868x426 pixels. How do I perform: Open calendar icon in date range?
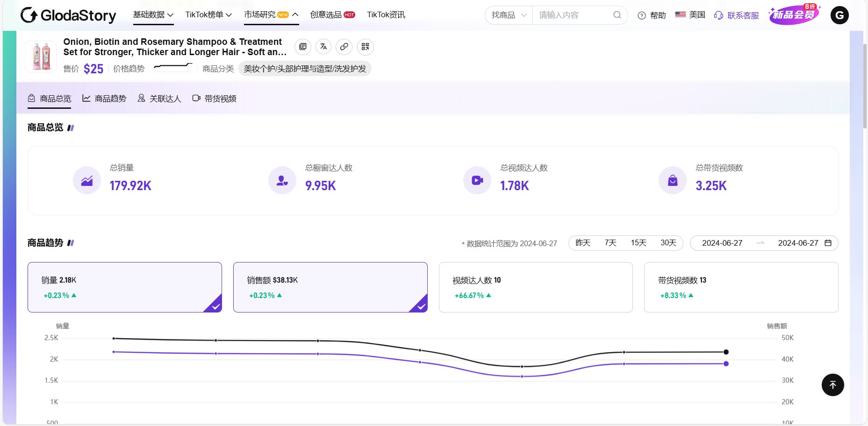tap(828, 243)
